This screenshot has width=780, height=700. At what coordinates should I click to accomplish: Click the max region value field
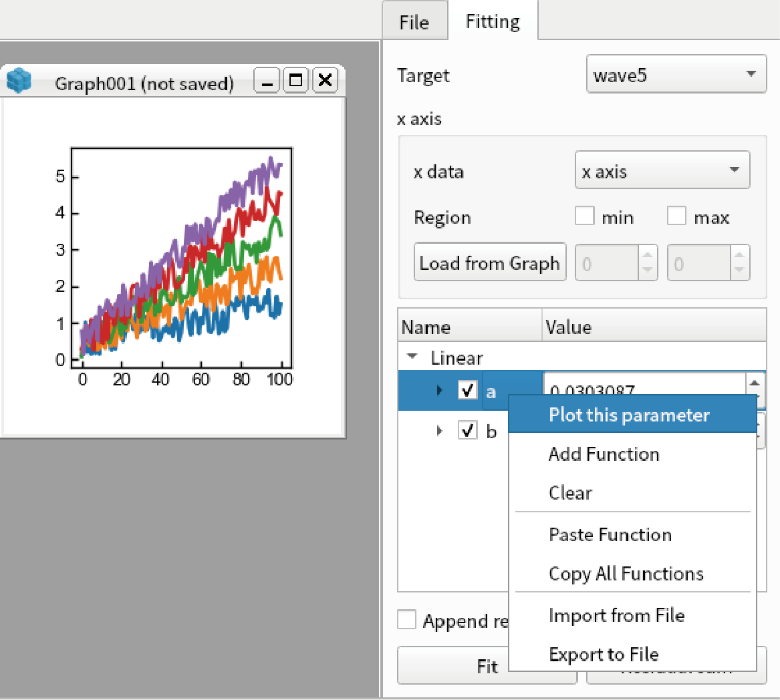[698, 263]
